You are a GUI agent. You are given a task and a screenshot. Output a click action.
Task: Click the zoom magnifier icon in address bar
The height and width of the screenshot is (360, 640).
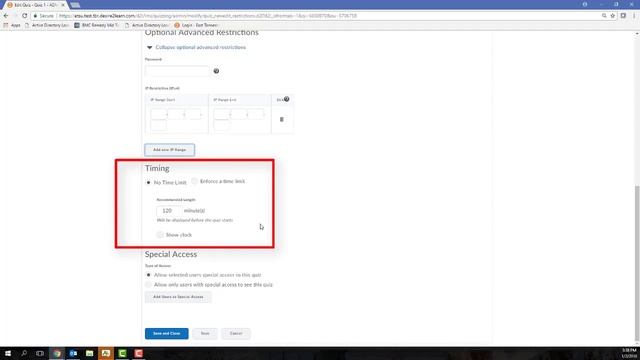click(604, 16)
